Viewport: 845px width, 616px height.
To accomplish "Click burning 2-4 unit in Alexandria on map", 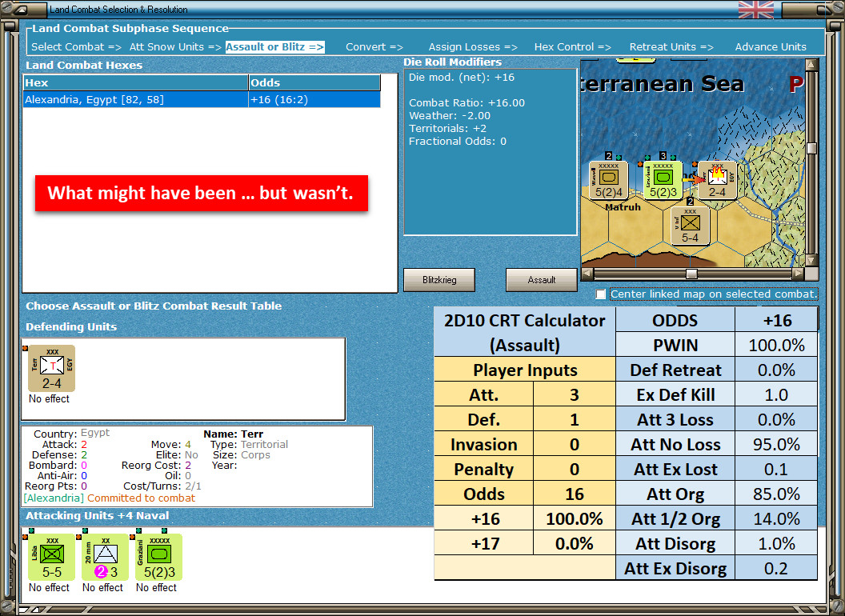I will pos(717,181).
